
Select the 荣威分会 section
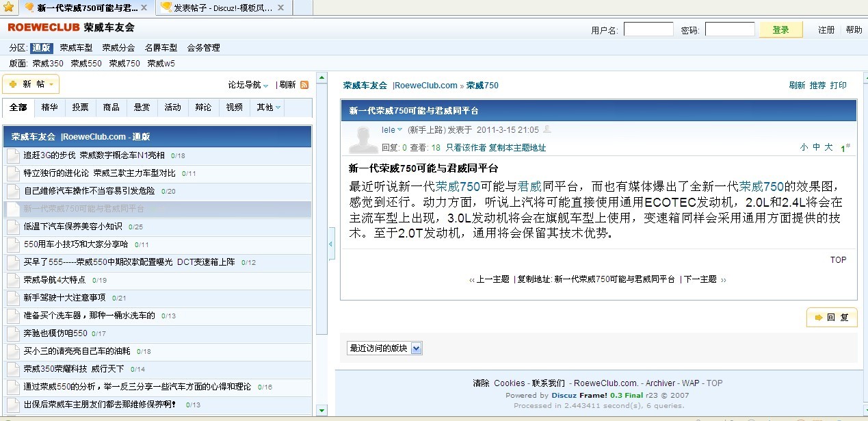118,48
